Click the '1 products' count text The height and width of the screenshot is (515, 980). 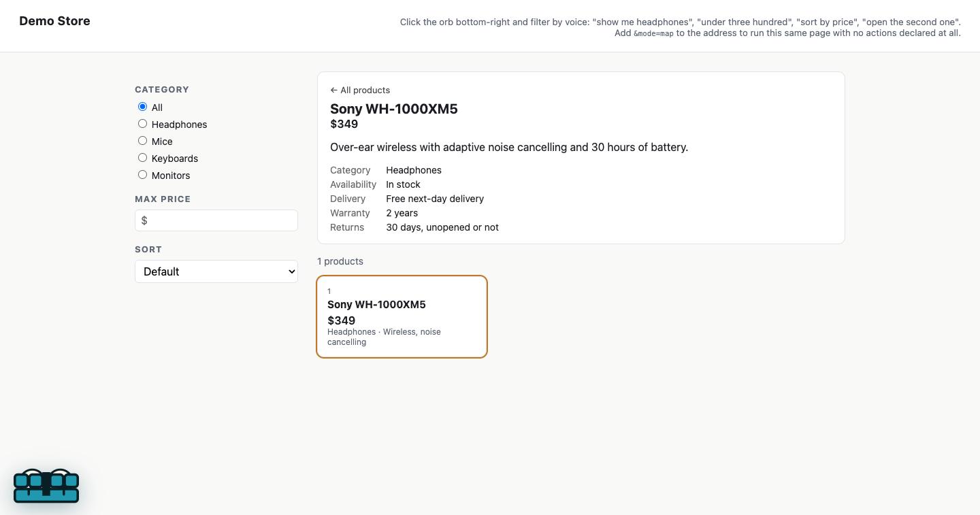point(340,261)
